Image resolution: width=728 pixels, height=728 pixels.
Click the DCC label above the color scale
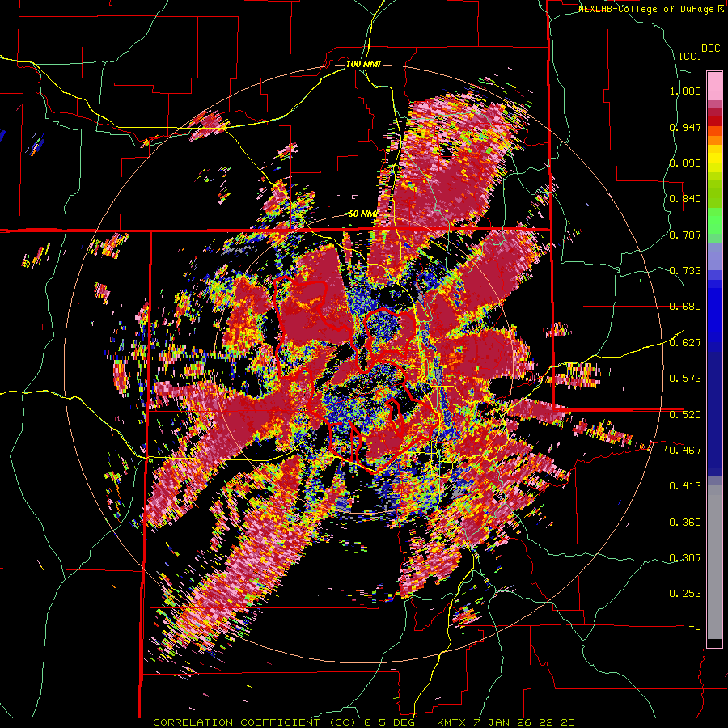coord(711,49)
